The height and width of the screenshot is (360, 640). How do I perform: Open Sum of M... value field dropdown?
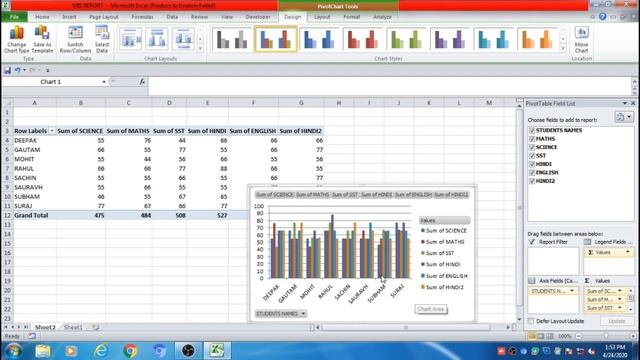click(620, 300)
